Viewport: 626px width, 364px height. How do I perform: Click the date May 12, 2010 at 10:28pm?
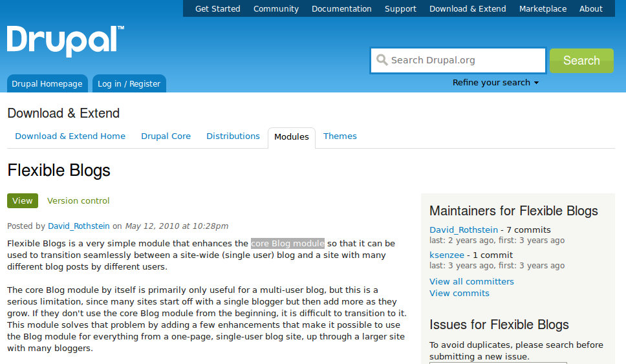[x=177, y=226]
